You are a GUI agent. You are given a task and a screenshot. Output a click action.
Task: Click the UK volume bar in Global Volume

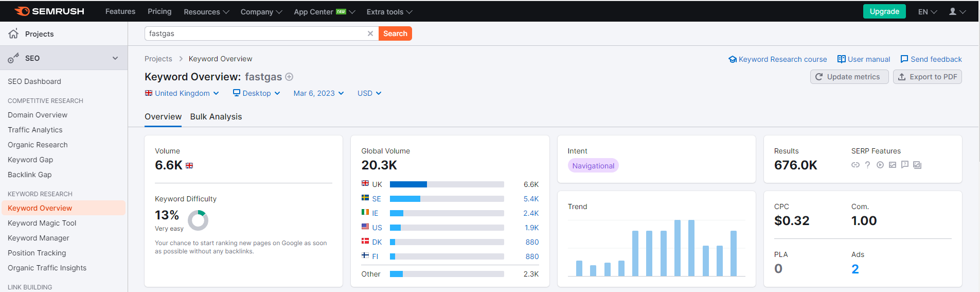447,184
